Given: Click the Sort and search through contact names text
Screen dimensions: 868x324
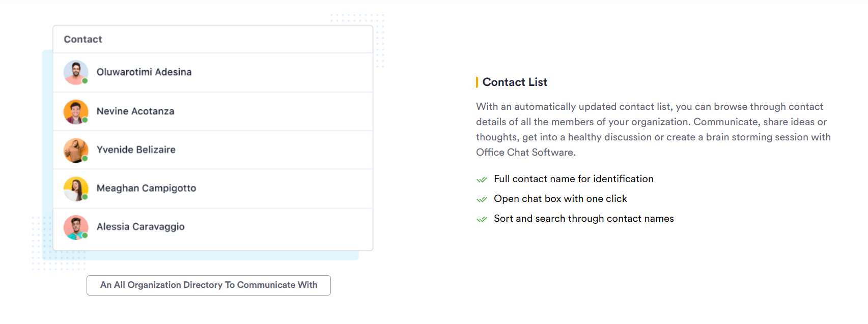Looking at the screenshot, I should point(584,219).
